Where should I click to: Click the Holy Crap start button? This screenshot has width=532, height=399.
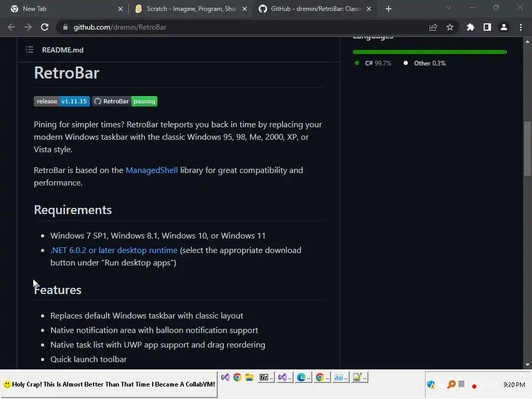click(109, 384)
